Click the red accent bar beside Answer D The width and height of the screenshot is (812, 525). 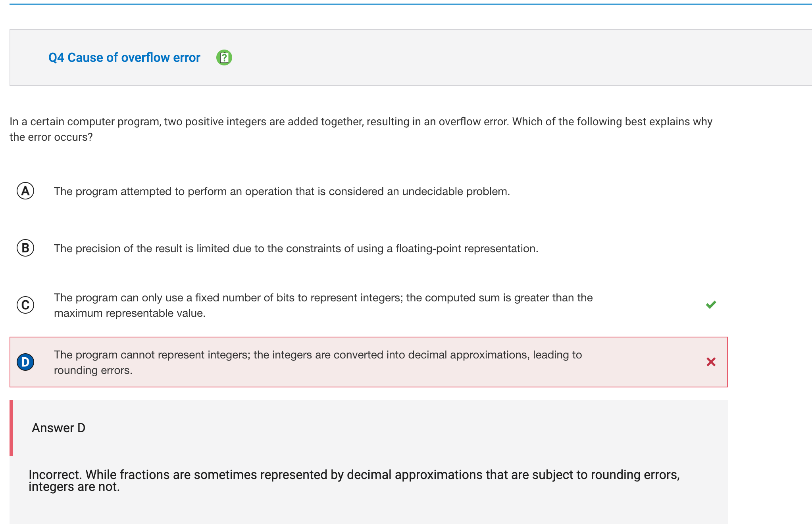11,428
